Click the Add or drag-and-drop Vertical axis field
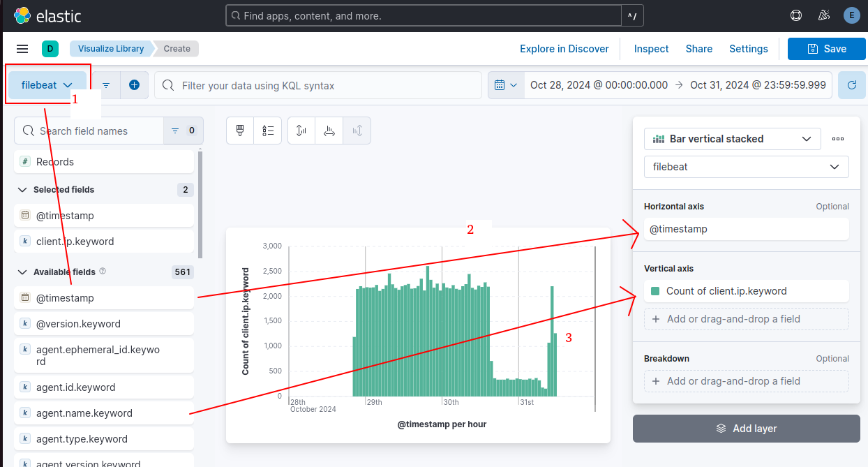Viewport: 868px width, 467px height. tap(746, 319)
